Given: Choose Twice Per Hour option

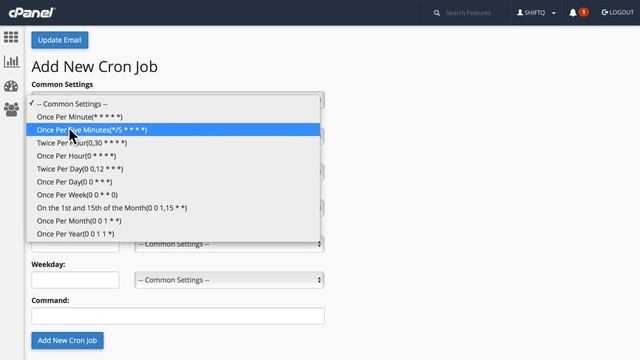Looking at the screenshot, I should tap(173, 143).
